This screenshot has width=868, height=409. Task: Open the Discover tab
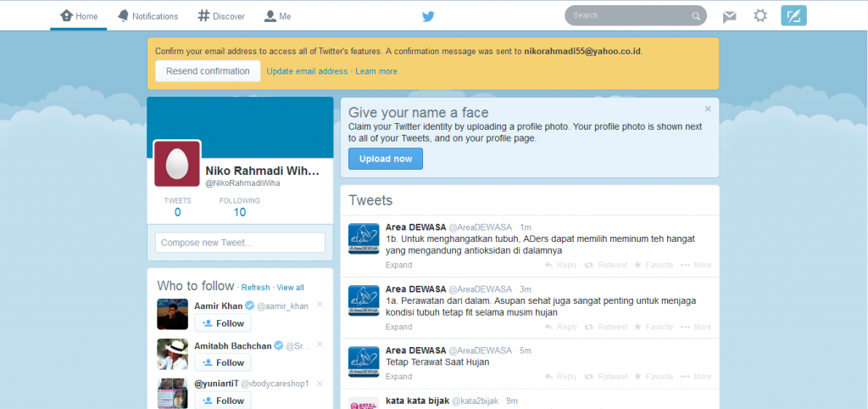pyautogui.click(x=221, y=16)
